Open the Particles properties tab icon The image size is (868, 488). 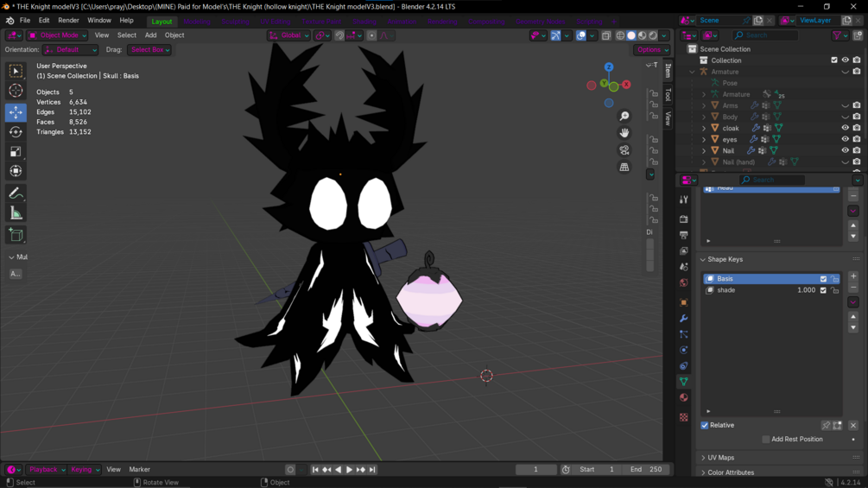point(684,334)
